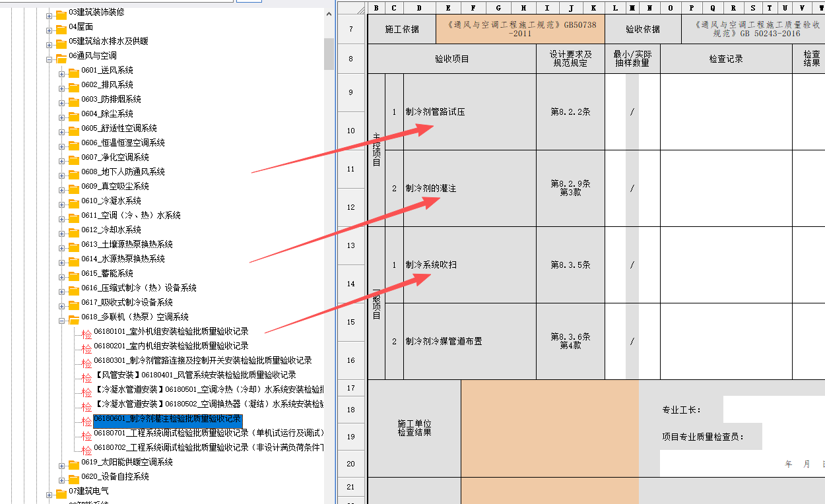Expand the 0606_恒温恒湿空调系统 node
Screen dimensions: 825x504
[62, 146]
